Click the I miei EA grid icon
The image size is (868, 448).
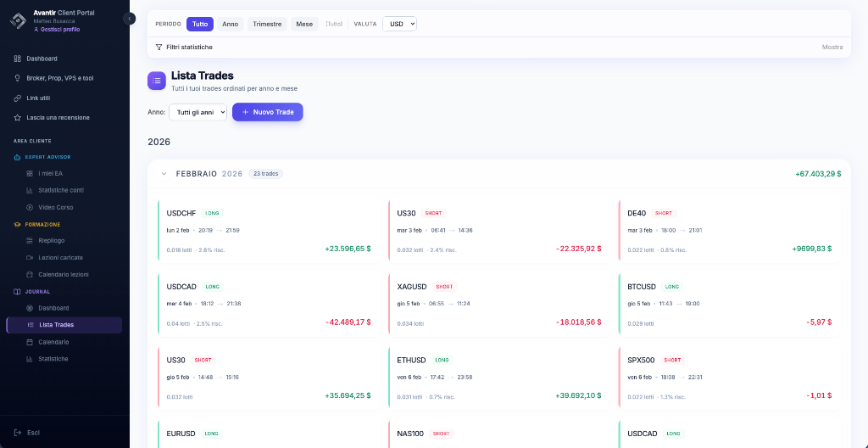[30, 174]
